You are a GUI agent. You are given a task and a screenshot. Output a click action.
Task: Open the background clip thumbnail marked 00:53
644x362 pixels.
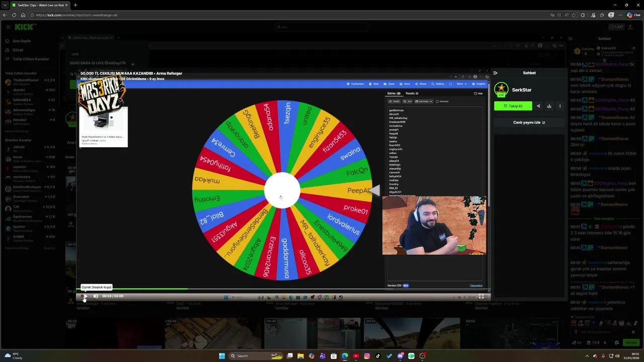pyautogui.click(x=512, y=332)
